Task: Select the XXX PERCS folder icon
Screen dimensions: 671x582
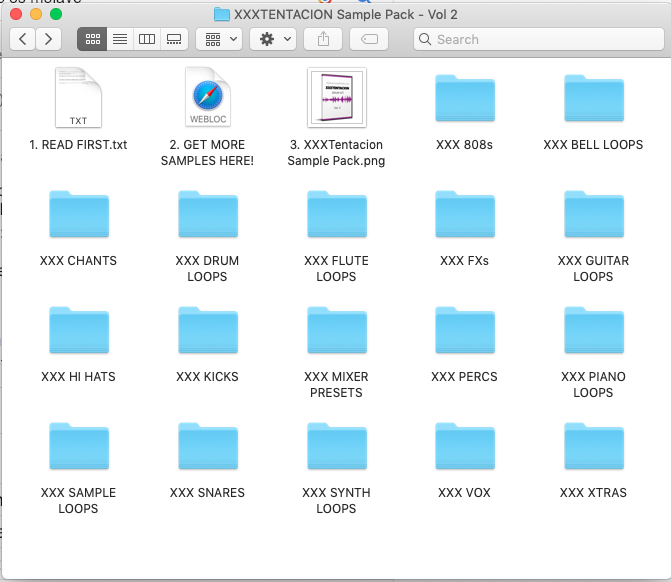Action: click(465, 330)
